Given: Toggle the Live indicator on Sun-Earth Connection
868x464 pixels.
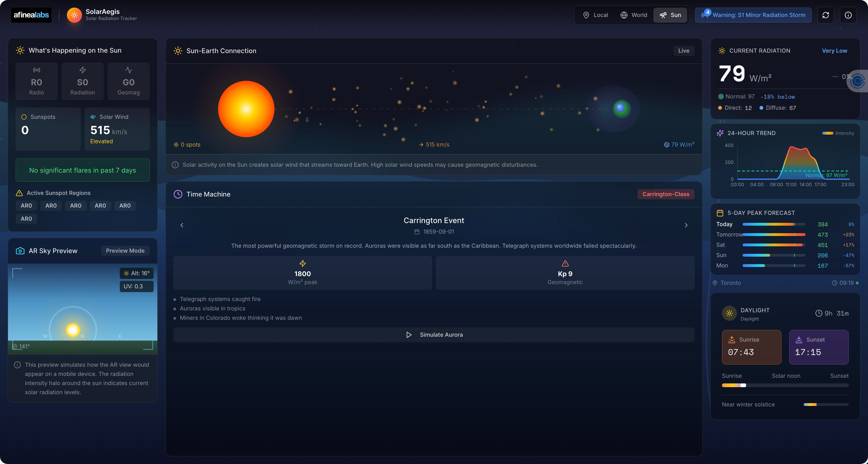Looking at the screenshot, I should 683,51.
